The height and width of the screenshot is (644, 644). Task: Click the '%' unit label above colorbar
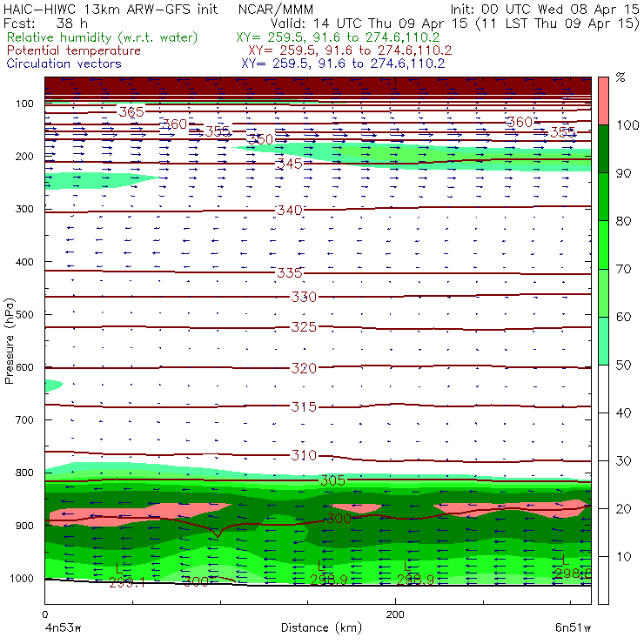click(621, 77)
